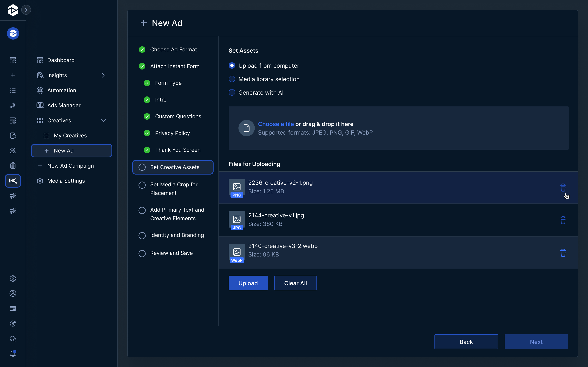Open the settings gear in the icon rail
This screenshot has width=588, height=367.
click(x=13, y=278)
